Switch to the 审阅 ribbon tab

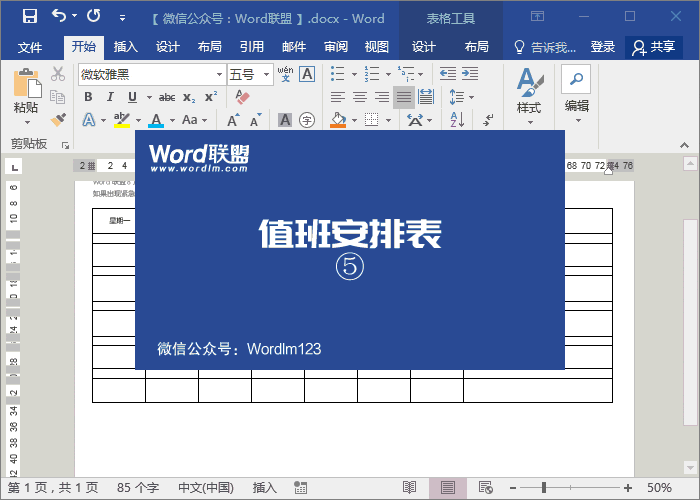click(x=336, y=47)
